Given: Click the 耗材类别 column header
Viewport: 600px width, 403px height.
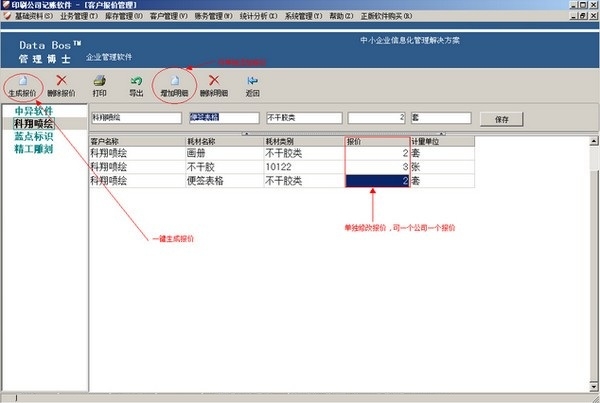Looking at the screenshot, I should (305, 142).
